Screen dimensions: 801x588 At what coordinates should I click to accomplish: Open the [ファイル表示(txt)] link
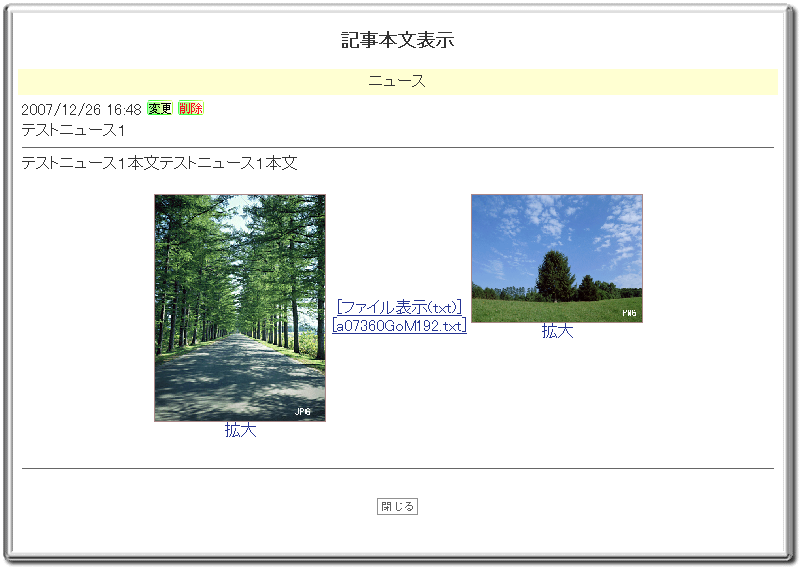(399, 307)
